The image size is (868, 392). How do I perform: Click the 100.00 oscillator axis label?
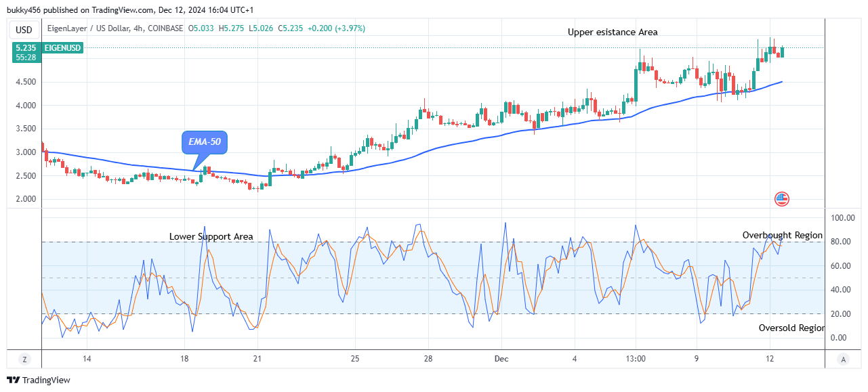tap(842, 218)
